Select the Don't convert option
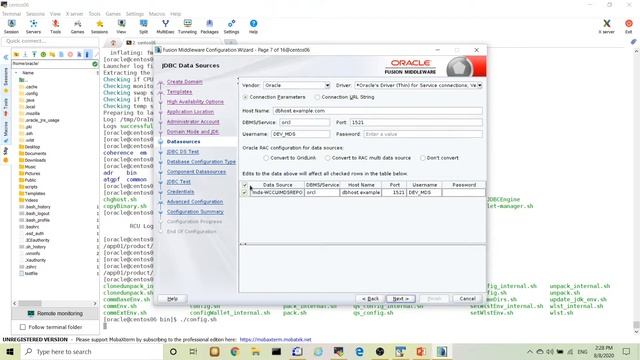 coord(422,158)
